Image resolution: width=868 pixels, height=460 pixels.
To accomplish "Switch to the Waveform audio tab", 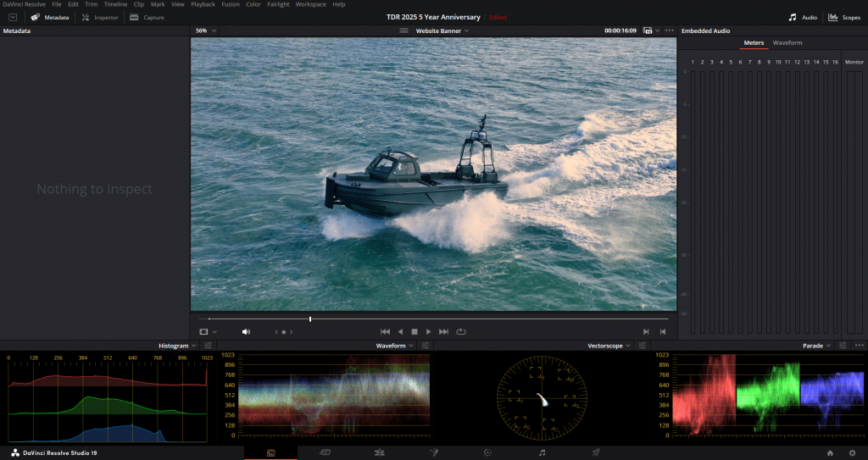I will coord(787,42).
